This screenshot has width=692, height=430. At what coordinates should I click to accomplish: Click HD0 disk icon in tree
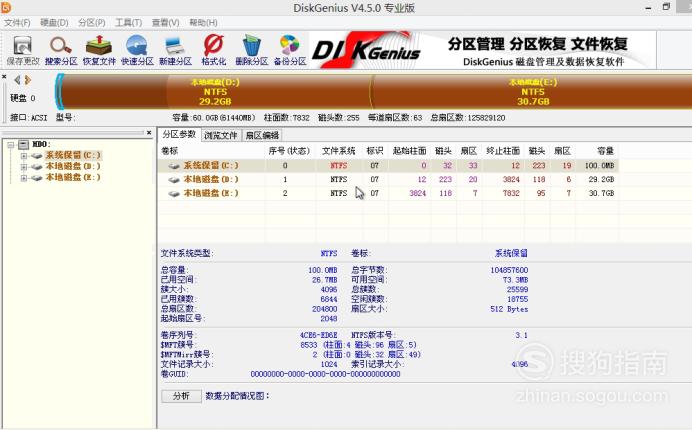pyautogui.click(x=24, y=144)
